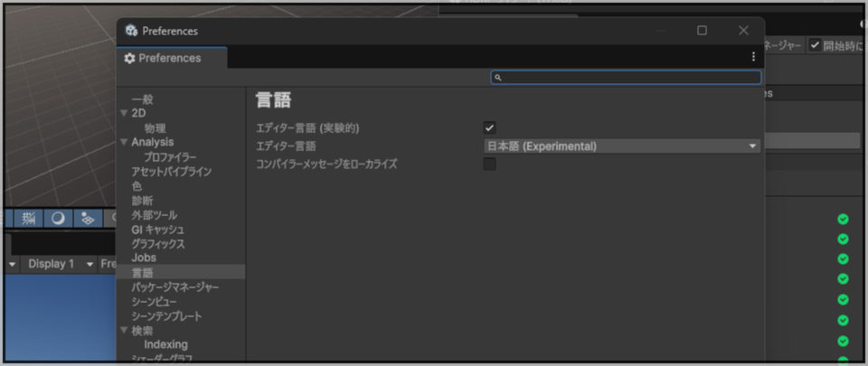Click the topmost green checkmark status icon

[843, 219]
